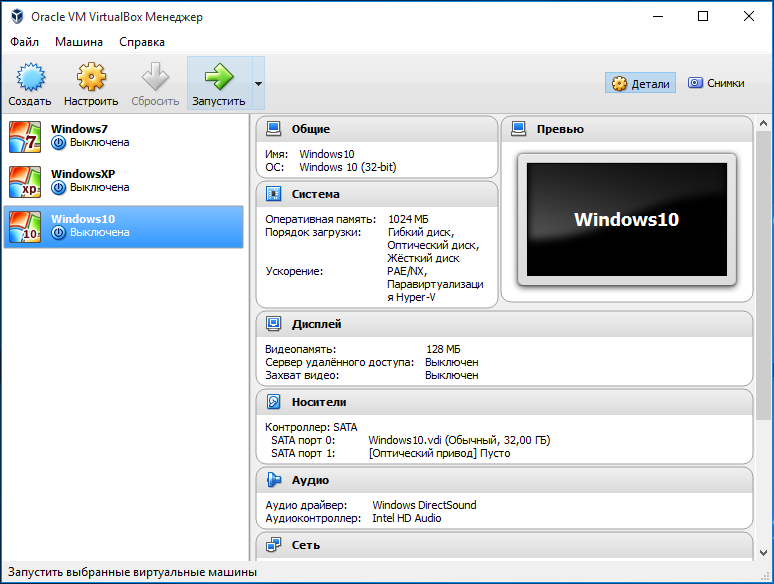Collapse the Общие section header
The image size is (774, 584).
coord(377,129)
